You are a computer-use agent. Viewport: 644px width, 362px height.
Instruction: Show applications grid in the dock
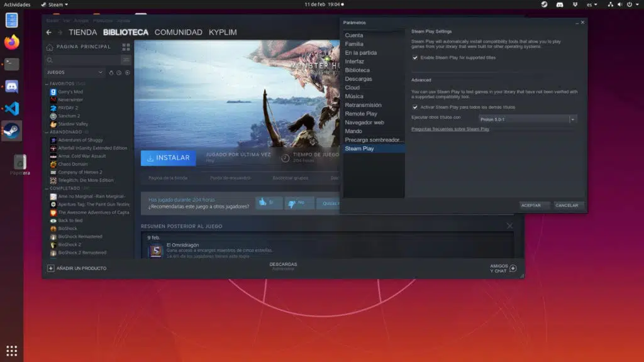pyautogui.click(x=11, y=351)
